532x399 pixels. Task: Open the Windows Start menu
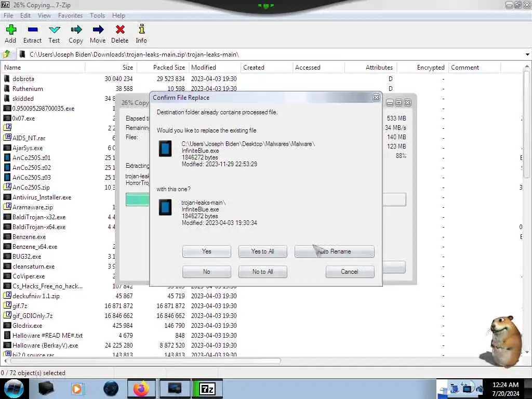[x=14, y=389]
